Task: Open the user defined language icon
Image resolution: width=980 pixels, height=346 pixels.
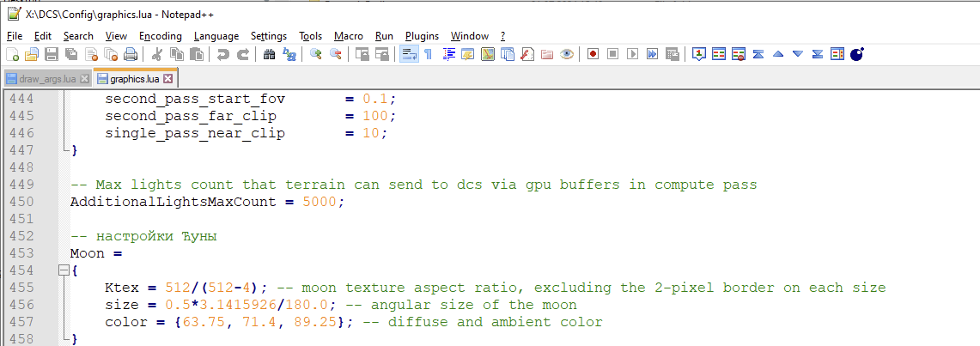Action: (468, 54)
